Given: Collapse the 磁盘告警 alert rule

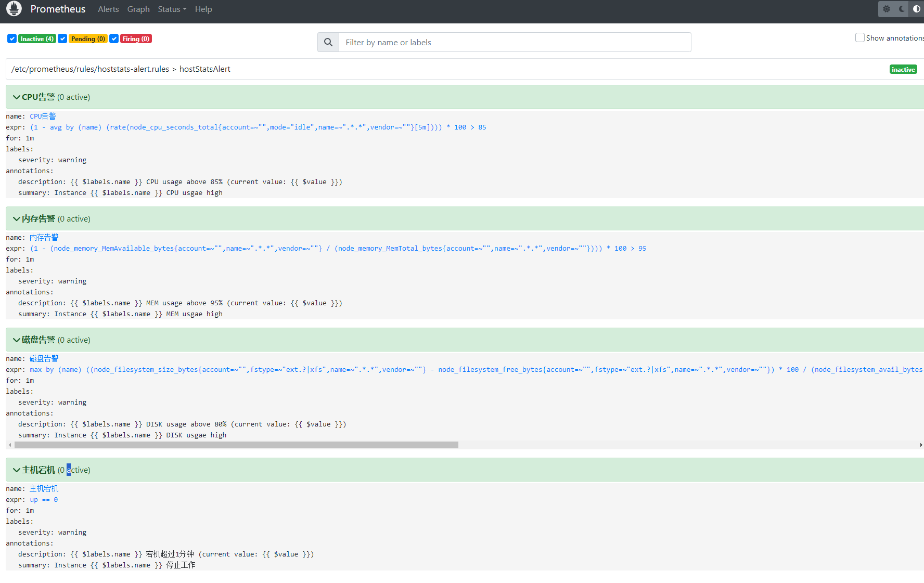Looking at the screenshot, I should pos(17,340).
